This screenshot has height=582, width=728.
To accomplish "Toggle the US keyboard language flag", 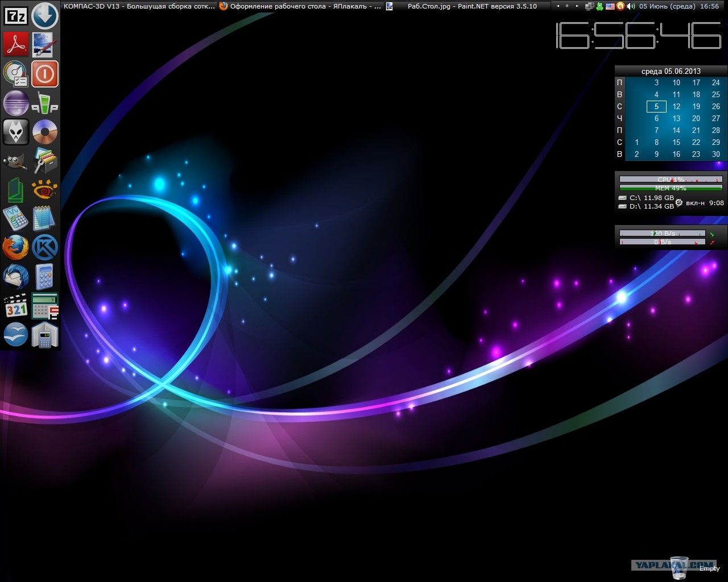I will click(x=610, y=6).
